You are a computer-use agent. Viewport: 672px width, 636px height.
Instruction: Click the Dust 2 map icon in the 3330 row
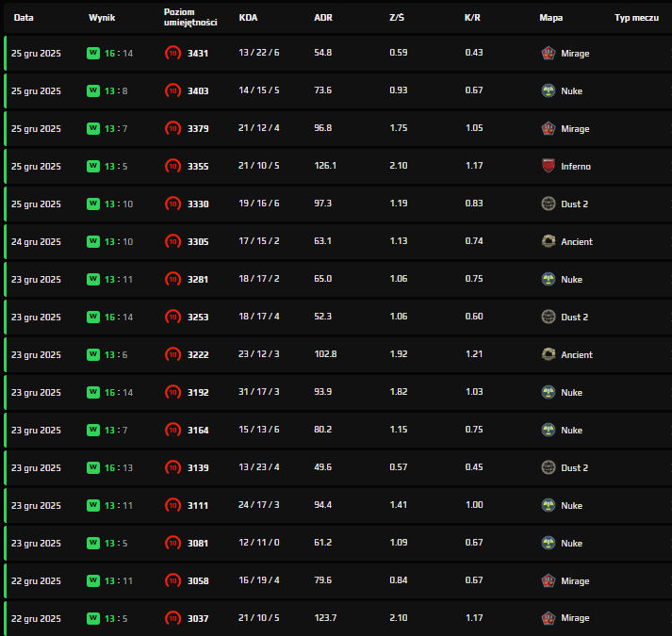tap(549, 204)
